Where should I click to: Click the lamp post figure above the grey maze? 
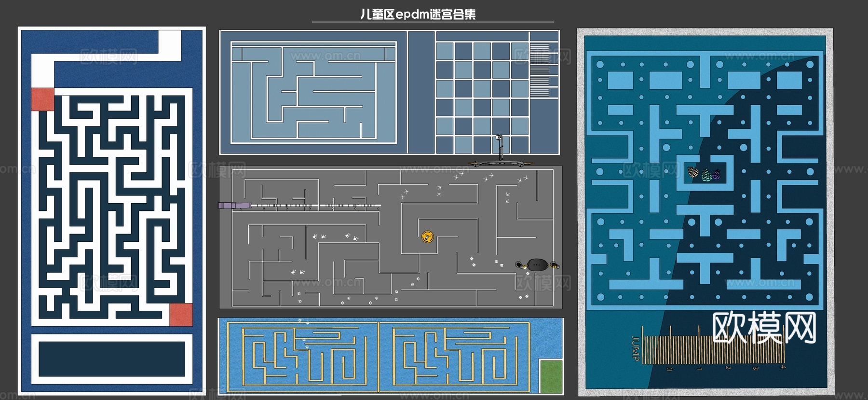[500, 151]
